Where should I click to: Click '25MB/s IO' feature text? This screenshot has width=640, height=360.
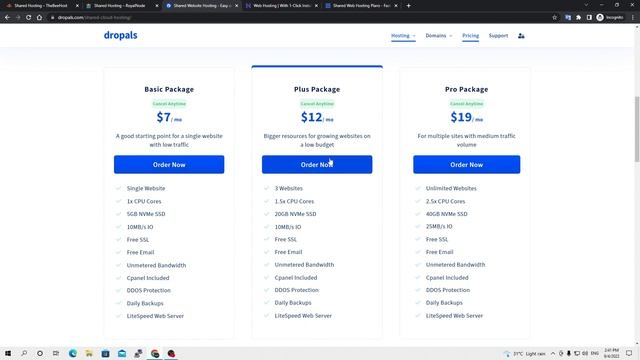click(439, 227)
